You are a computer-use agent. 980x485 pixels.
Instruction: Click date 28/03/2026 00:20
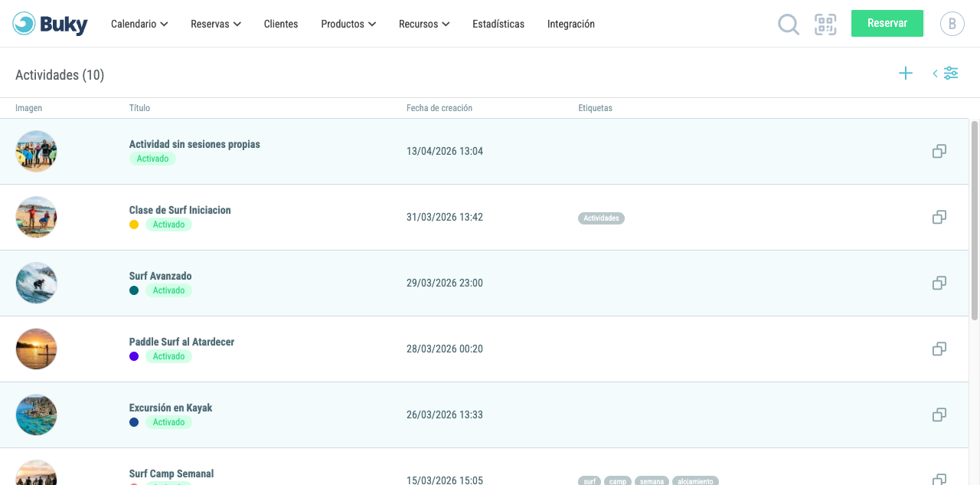(445, 349)
